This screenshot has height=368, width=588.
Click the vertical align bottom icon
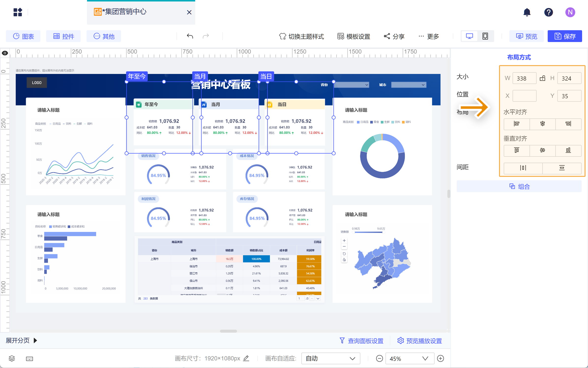point(568,150)
